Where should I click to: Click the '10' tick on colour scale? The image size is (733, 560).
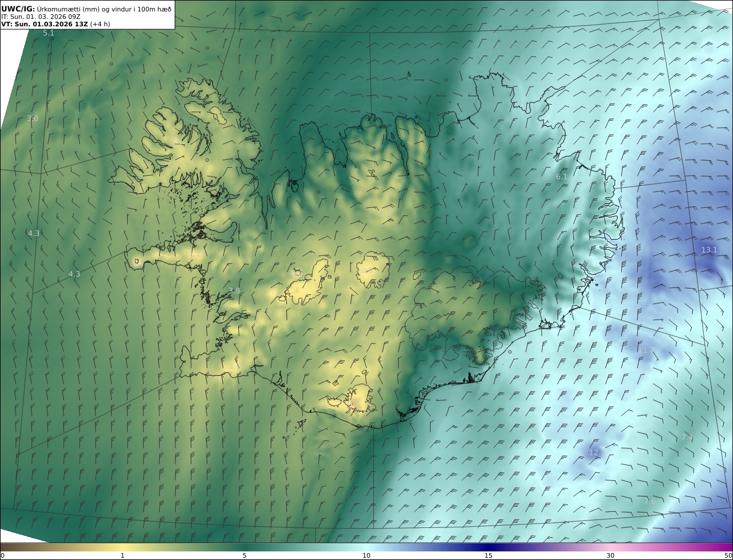pos(366,556)
